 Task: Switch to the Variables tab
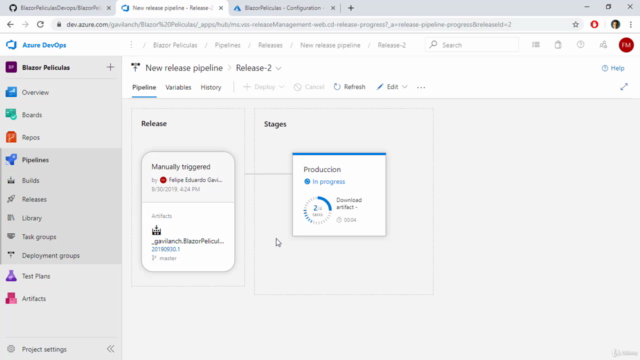coord(178,87)
